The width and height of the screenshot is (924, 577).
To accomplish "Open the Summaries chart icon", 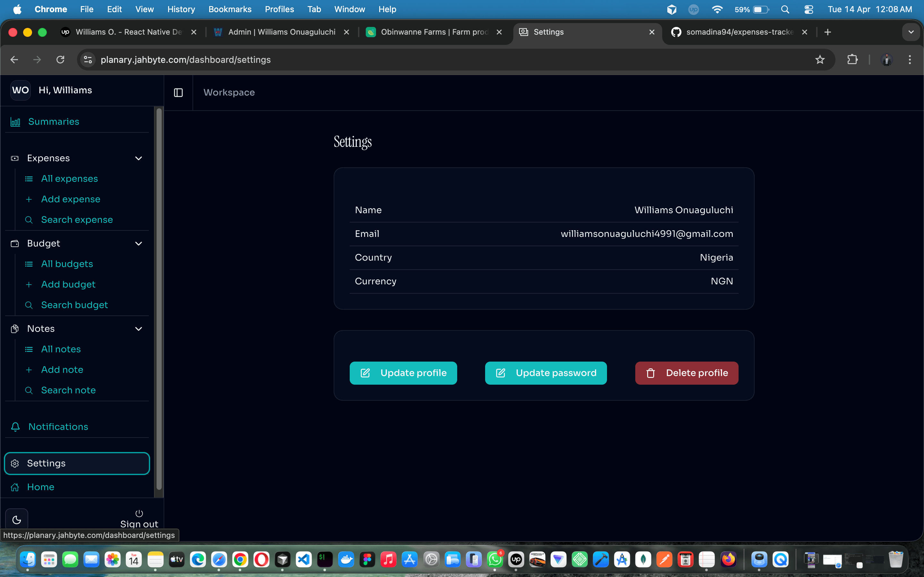I will [15, 122].
